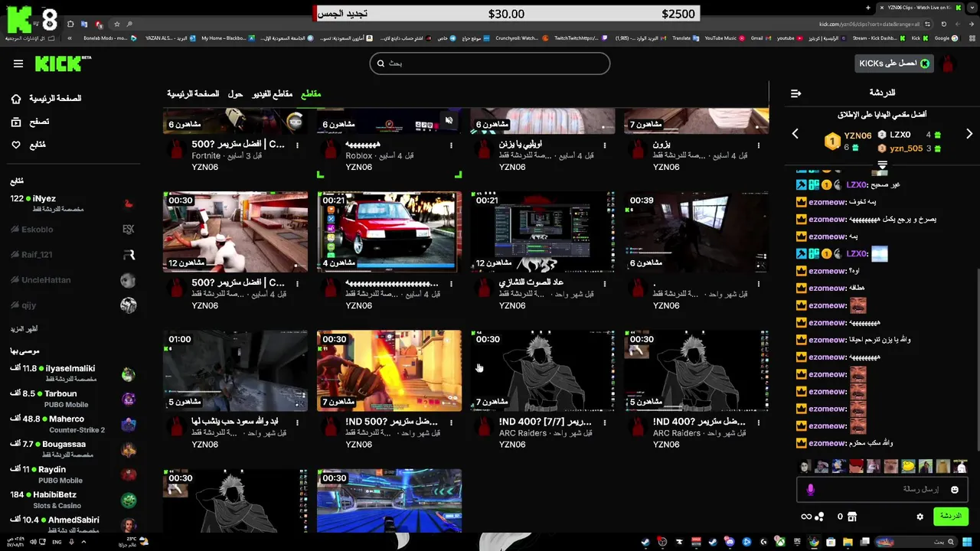Click ARC Raiders category under [7/7] clip
Viewport: 980px width, 551px height.
pos(523,433)
